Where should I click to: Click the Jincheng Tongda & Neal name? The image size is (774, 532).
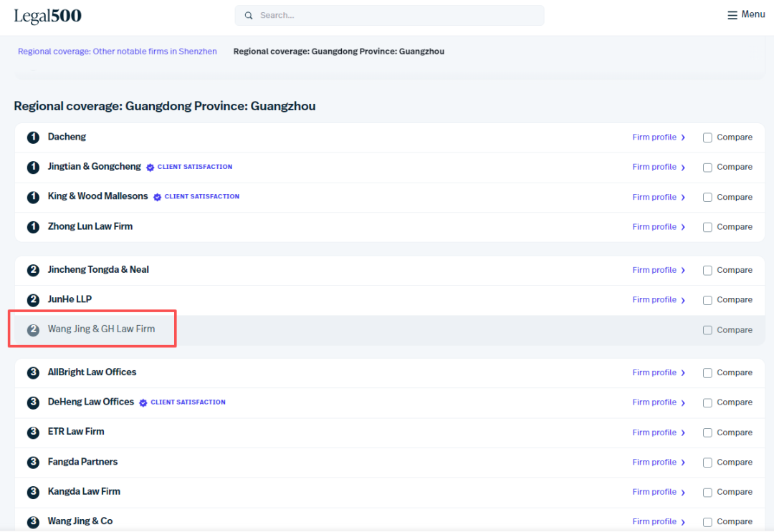[x=98, y=269]
